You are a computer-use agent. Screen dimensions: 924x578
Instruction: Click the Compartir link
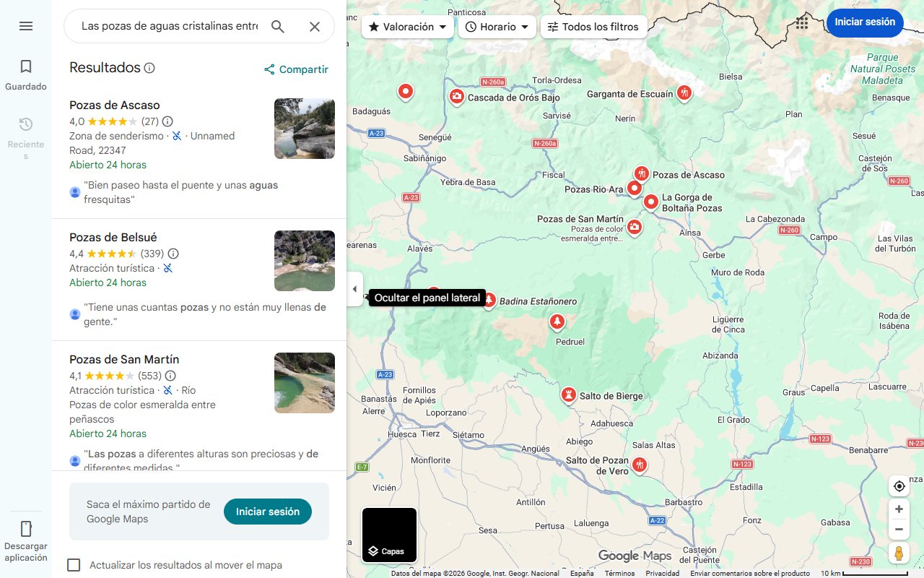click(295, 69)
